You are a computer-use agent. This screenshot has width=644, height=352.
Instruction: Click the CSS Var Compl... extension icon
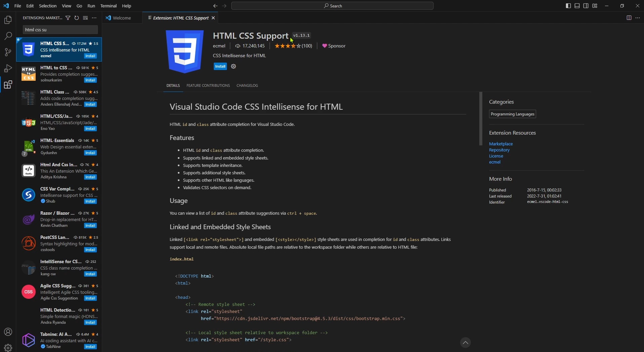29,195
